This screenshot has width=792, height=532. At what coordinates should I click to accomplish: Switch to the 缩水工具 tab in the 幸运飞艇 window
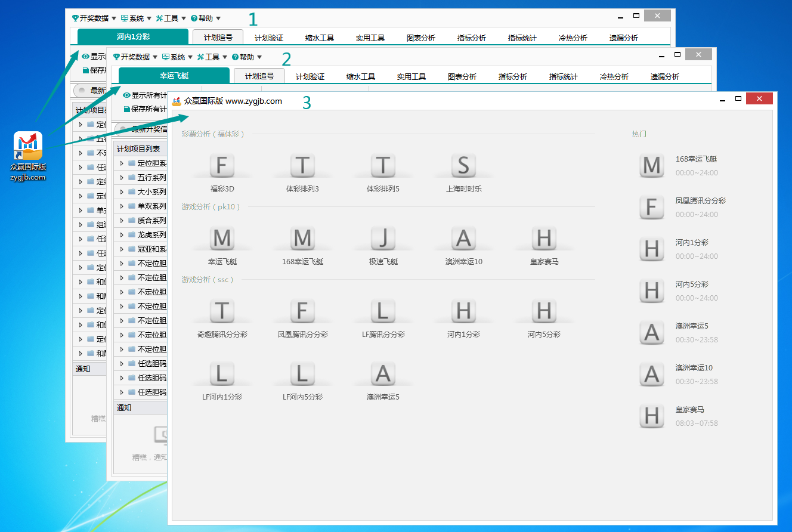tap(360, 76)
